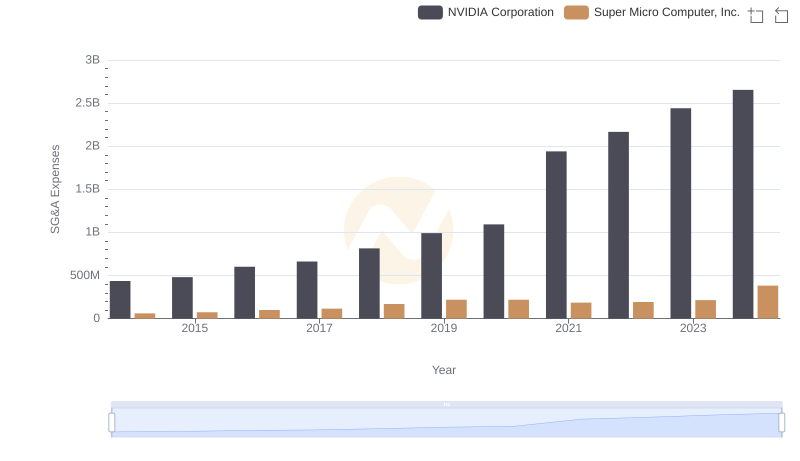Screen dimensions: 800x461
Task: Click the Super Micro bar for 2020
Action: 519,309
